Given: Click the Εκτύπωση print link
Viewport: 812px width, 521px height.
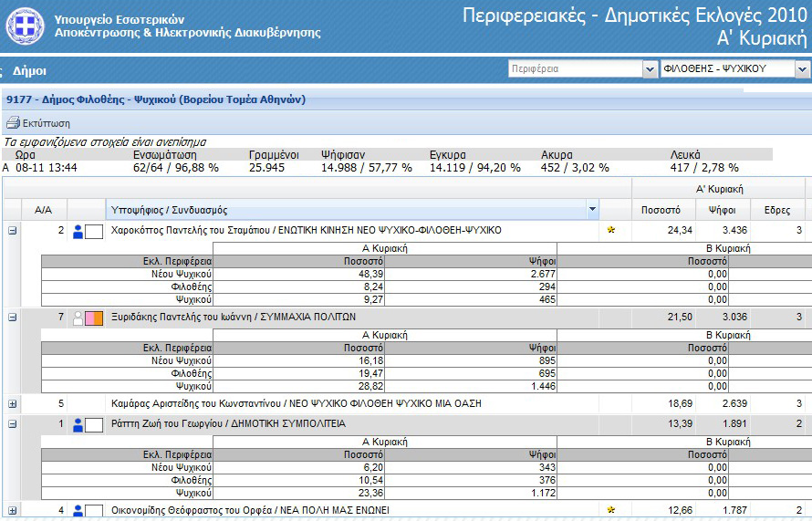Looking at the screenshot, I should click(x=46, y=123).
